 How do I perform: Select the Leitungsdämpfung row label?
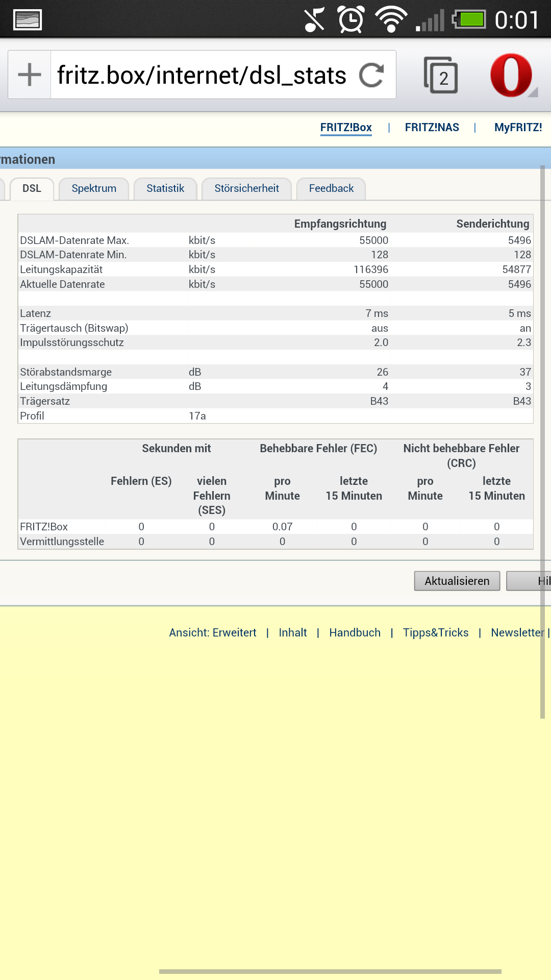click(63, 386)
